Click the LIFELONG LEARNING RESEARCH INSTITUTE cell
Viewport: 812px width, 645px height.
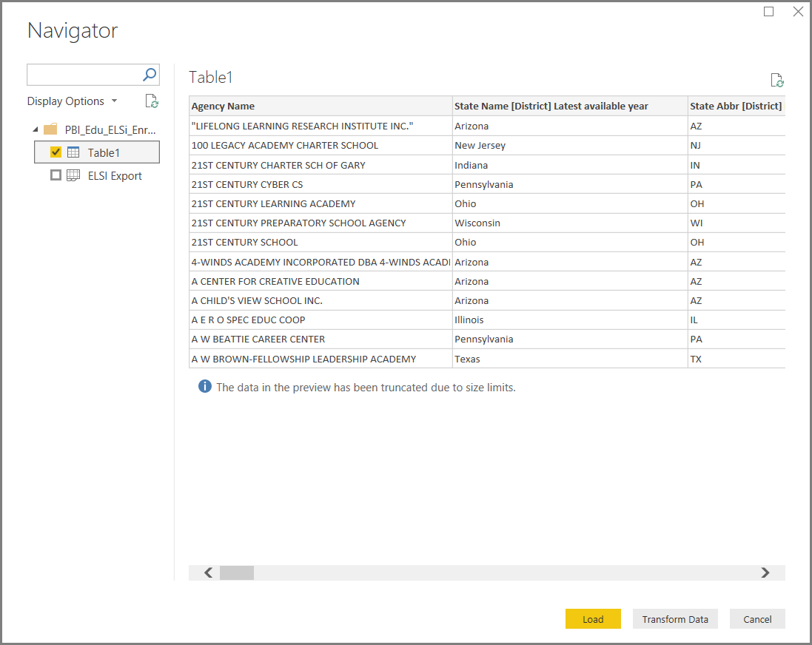click(321, 126)
